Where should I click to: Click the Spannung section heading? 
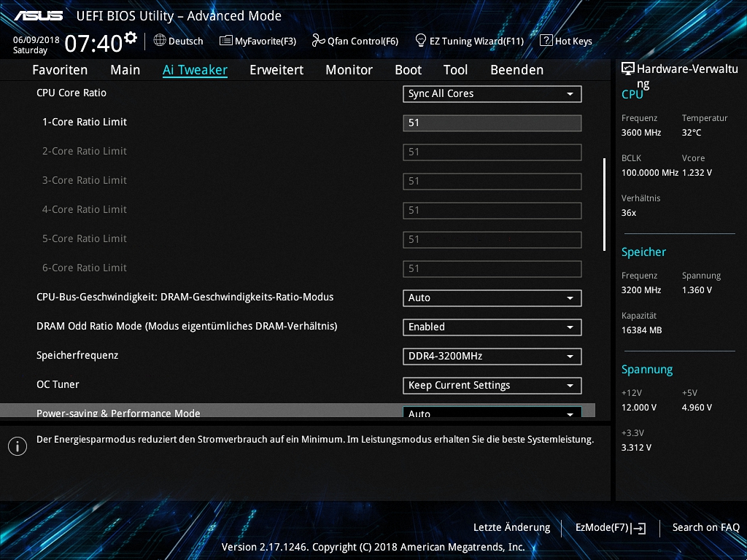point(647,370)
